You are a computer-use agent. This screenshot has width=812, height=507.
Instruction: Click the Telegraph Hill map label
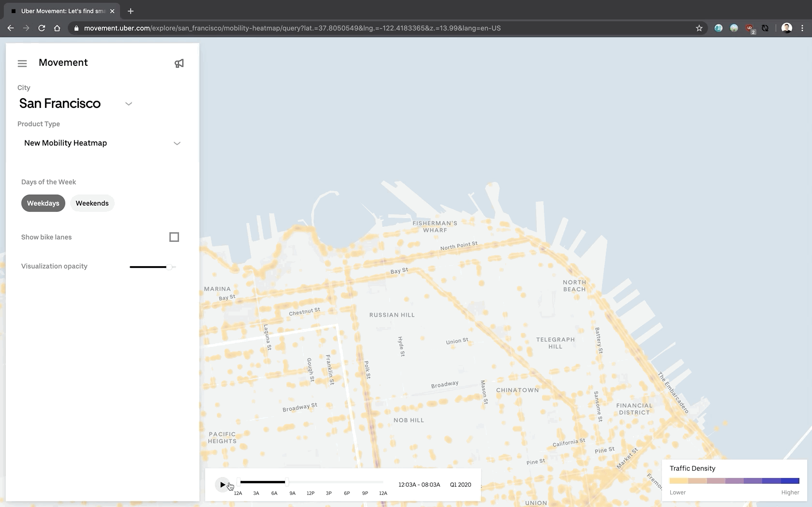click(x=556, y=343)
